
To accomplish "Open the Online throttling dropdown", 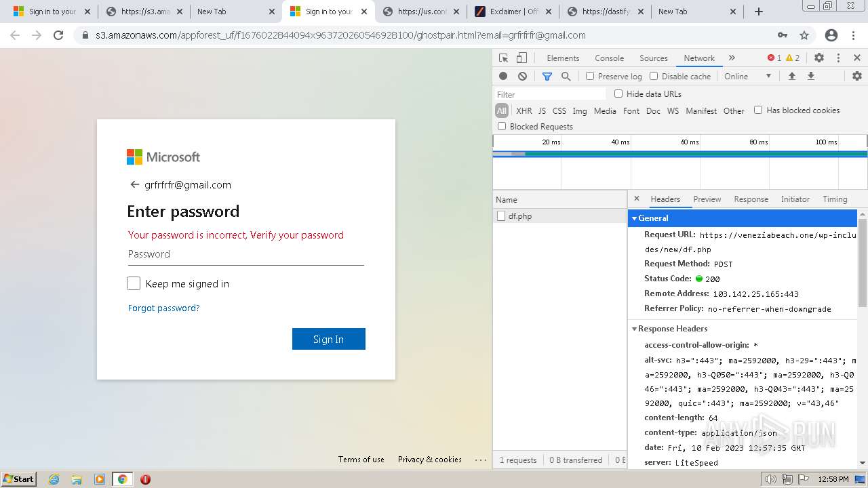I will click(x=747, y=77).
